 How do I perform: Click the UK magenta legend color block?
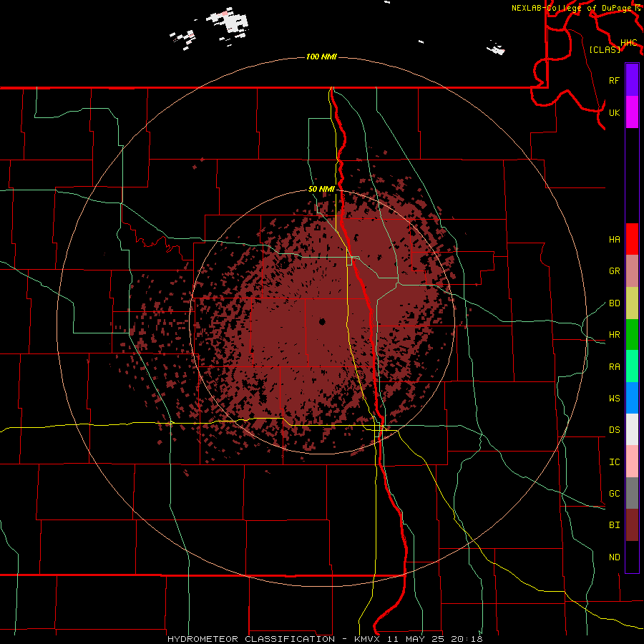632,112
